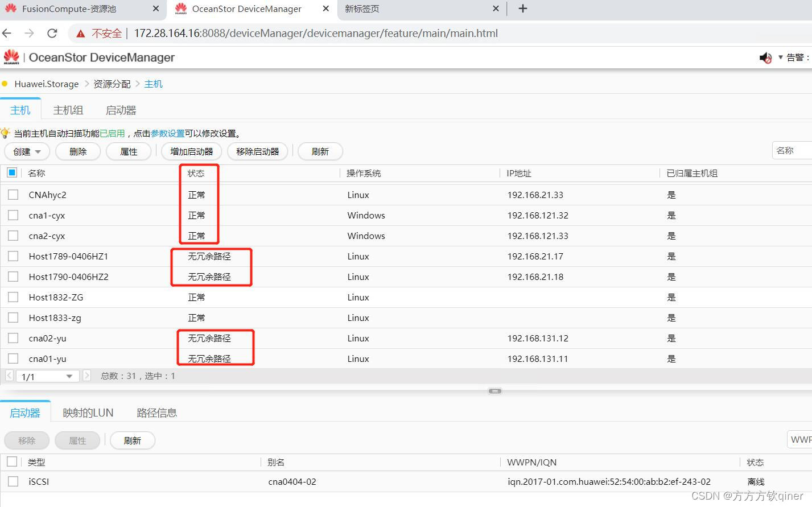Click 资源分配 in breadcrumb

pos(112,84)
